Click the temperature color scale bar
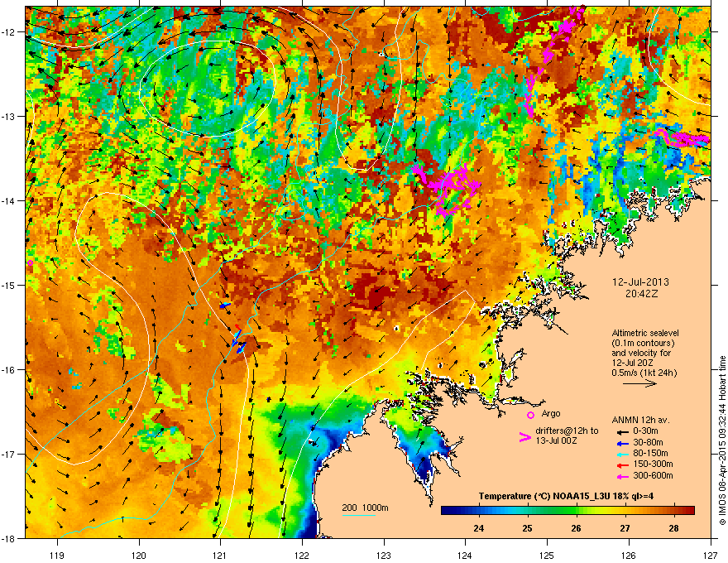The height and width of the screenshot is (563, 728). [568, 510]
